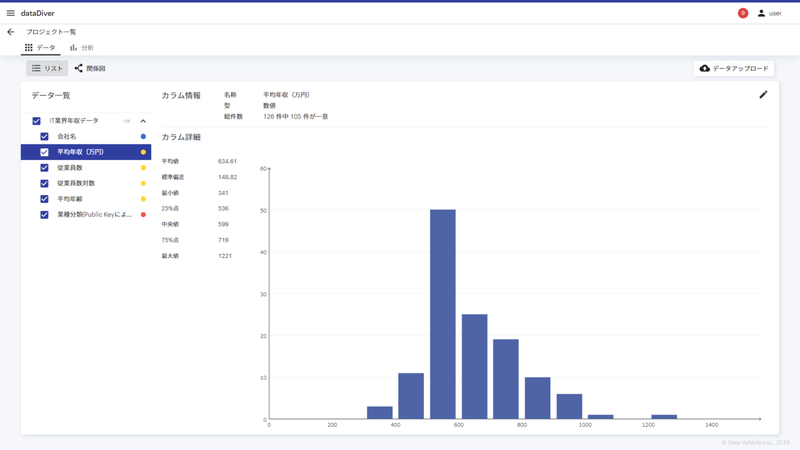Click the red dot beside 業種分類
The image size is (800, 450).
[143, 215]
